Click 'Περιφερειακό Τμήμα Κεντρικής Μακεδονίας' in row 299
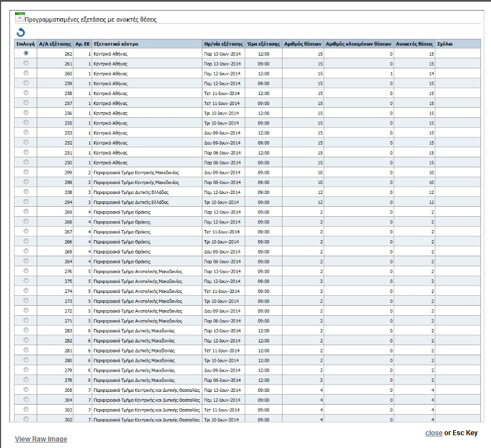 click(136, 172)
